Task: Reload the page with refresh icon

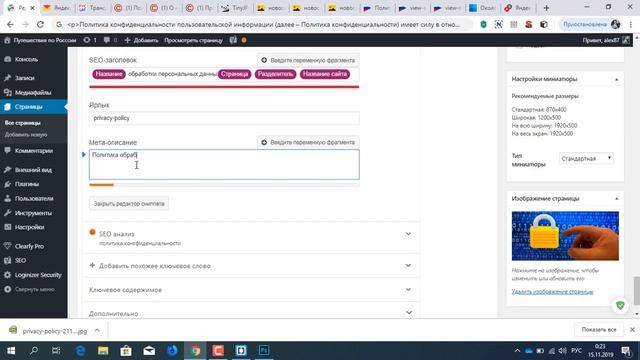Action: point(40,24)
